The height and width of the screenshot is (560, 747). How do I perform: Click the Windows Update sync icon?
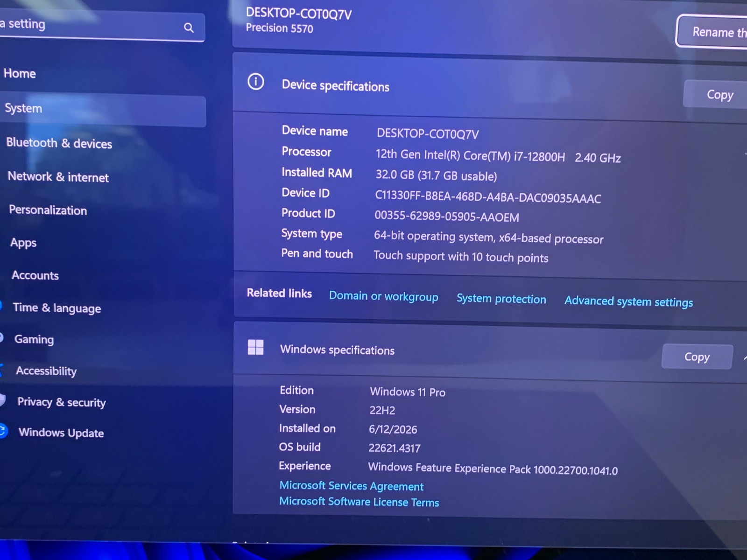coord(2,430)
